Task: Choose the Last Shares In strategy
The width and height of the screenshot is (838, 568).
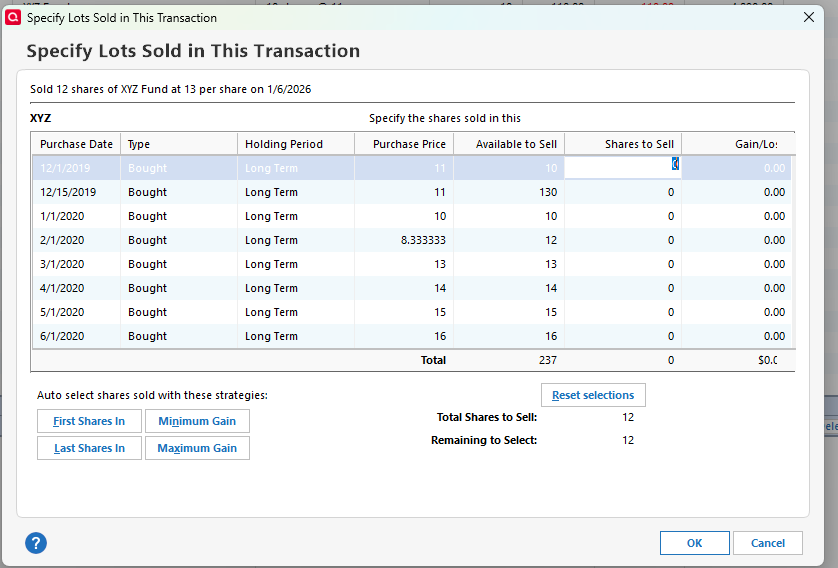Action: (x=89, y=448)
